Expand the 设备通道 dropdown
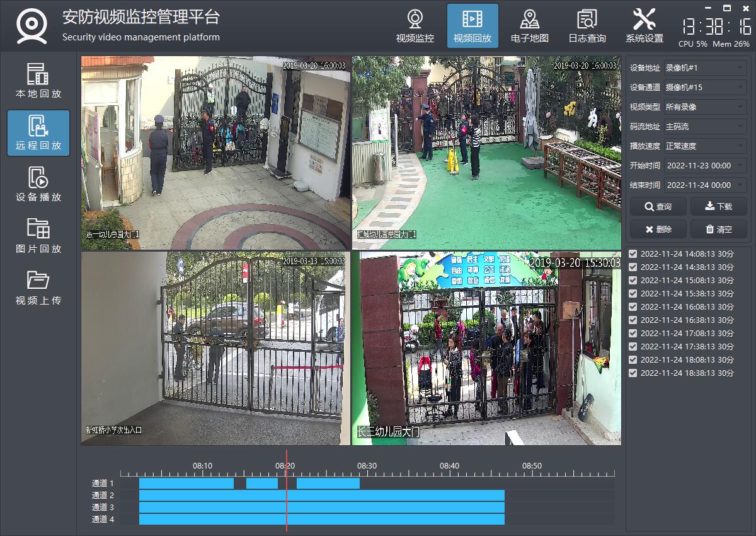The image size is (756, 536). coord(705,88)
